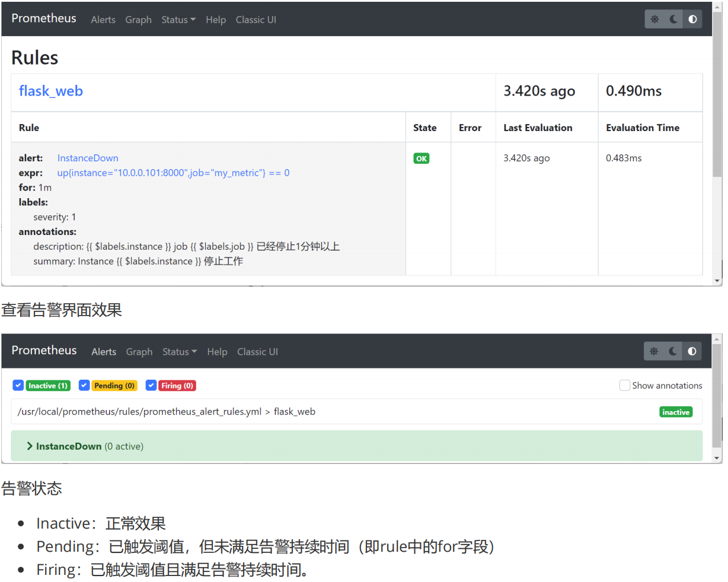Click the prometheus_alert_rules.yml file path text
Viewport: 728px width, 582px height.
pyautogui.click(x=139, y=412)
